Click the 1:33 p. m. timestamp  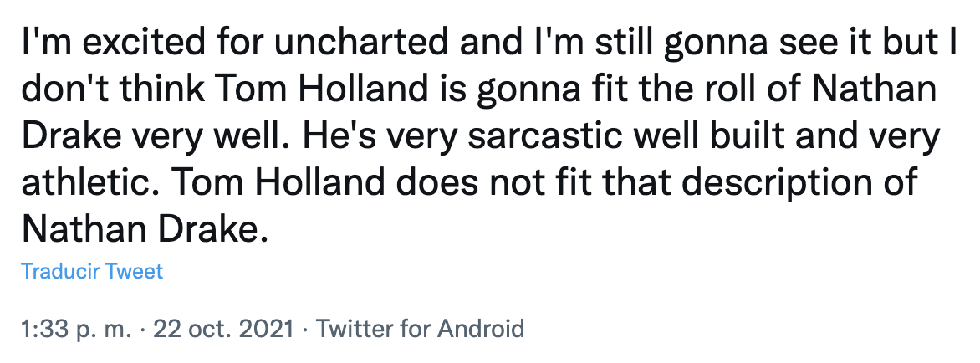tap(76, 327)
